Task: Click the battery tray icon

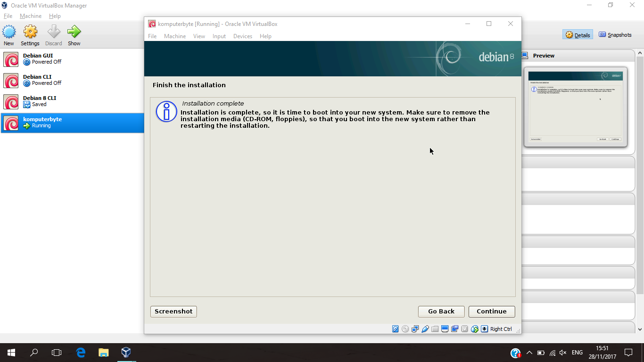Action: point(541,353)
